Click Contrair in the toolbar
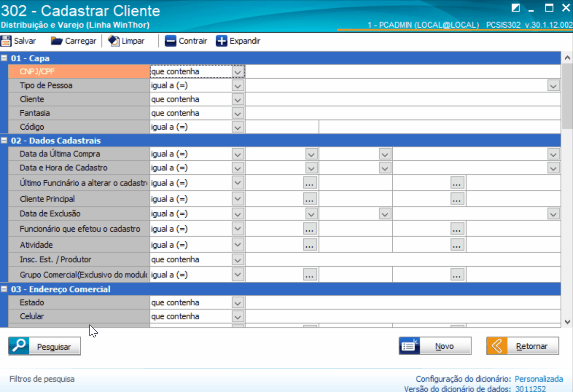Screen dimensions: 573x392 pos(186,41)
